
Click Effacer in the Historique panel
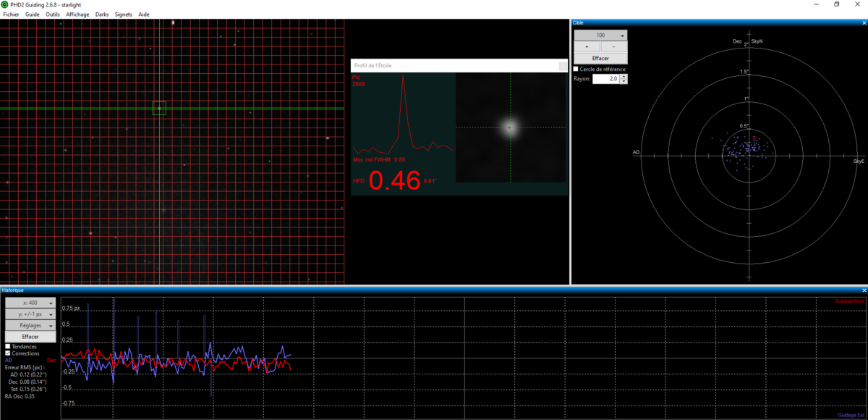click(x=30, y=337)
